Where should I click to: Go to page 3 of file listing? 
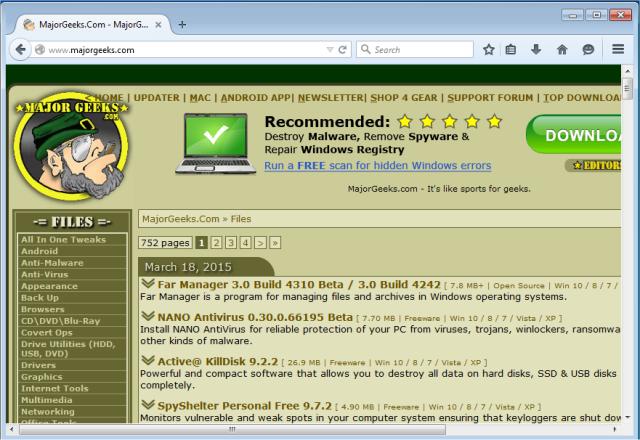pyautogui.click(x=231, y=243)
